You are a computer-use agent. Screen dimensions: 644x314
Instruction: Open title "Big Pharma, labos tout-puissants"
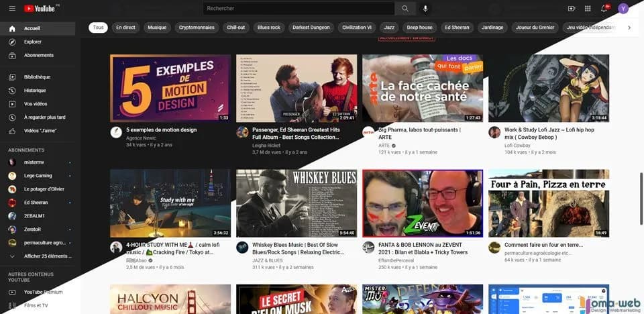[420, 134]
